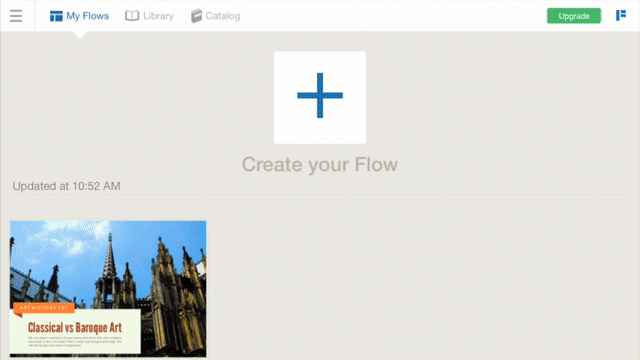The width and height of the screenshot is (640, 360).
Task: Click the white new-flow tile
Action: (x=320, y=97)
